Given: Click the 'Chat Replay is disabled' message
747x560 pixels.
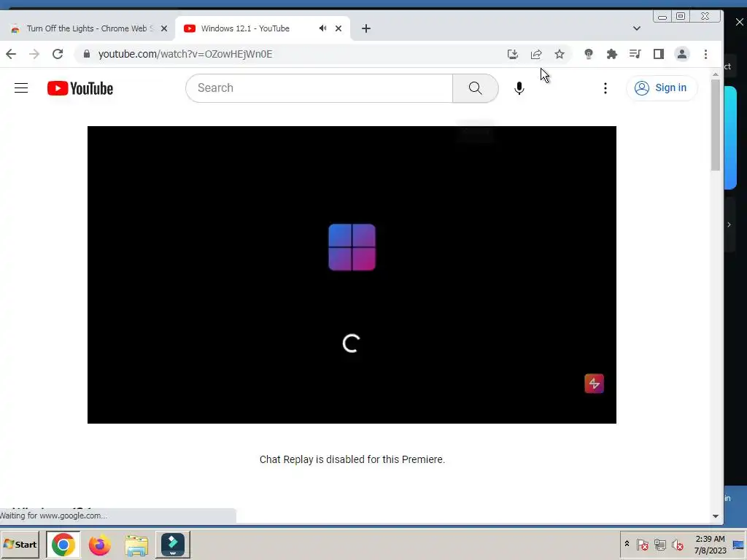Looking at the screenshot, I should click(352, 459).
